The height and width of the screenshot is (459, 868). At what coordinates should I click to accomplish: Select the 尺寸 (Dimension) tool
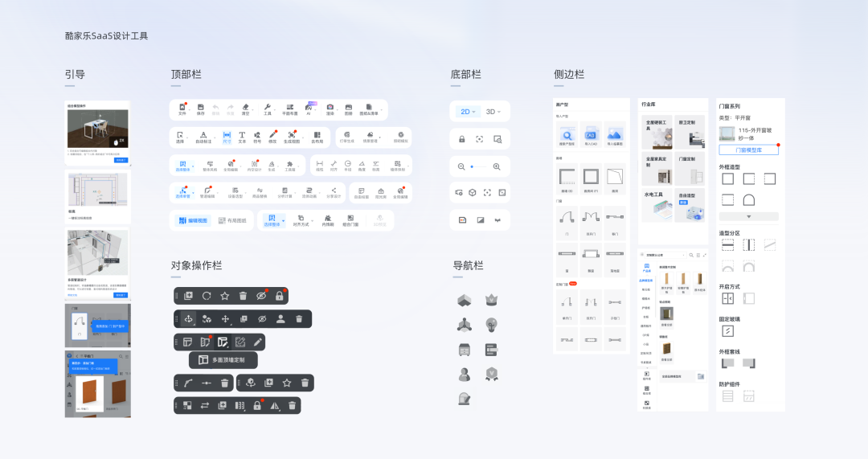tap(227, 137)
